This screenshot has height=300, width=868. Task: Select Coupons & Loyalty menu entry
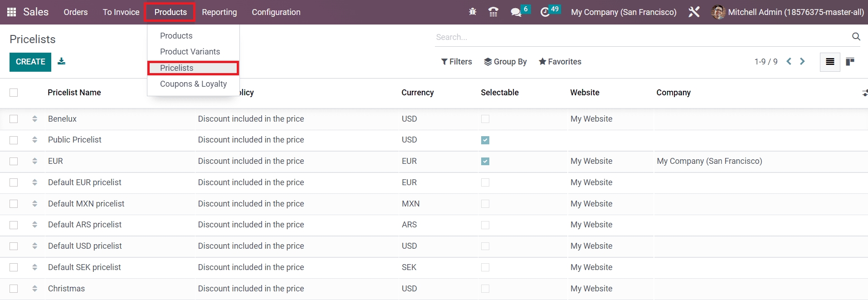tap(193, 84)
